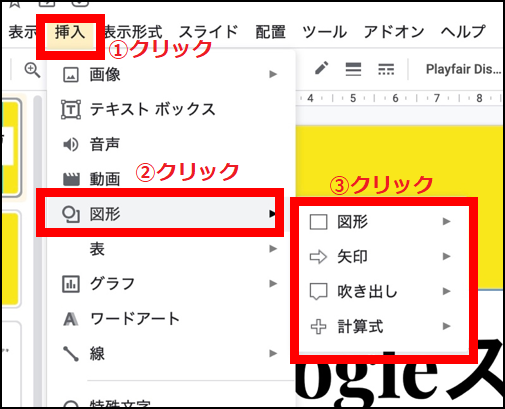This screenshot has width=505, height=409.
Task: Expand the 表 submenu arrow
Action: pos(273,249)
